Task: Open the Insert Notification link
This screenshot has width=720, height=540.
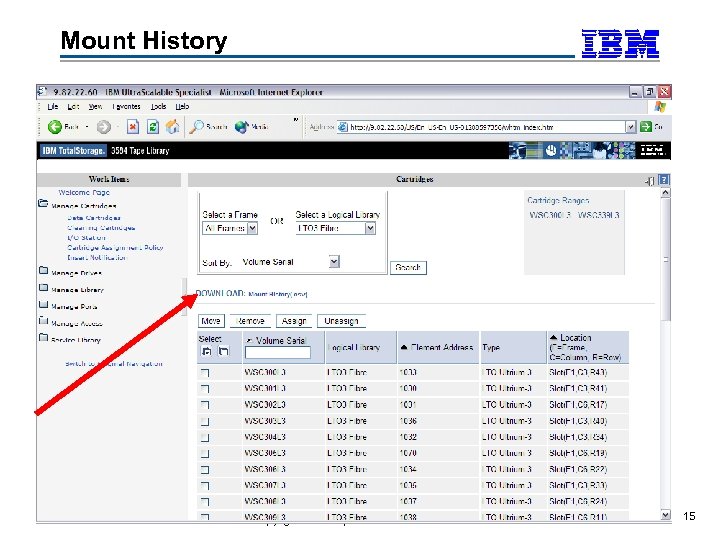Action: click(97, 258)
